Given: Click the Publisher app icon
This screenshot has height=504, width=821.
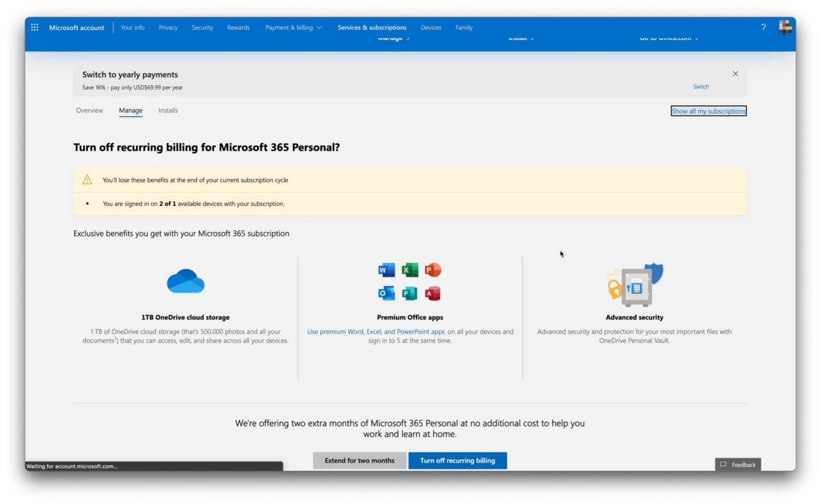Looking at the screenshot, I should click(x=409, y=293).
